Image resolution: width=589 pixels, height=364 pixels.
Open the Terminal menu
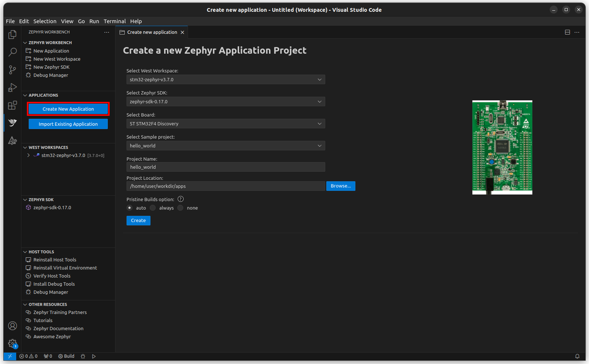click(114, 21)
